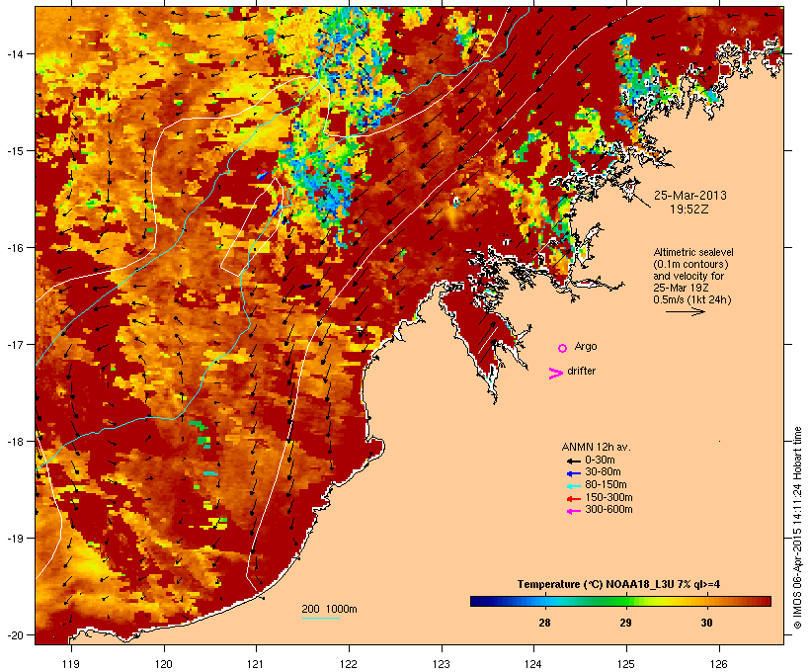This screenshot has width=810, height=672.
Task: Click the date label 25-Mar-2013
Action: point(690,196)
